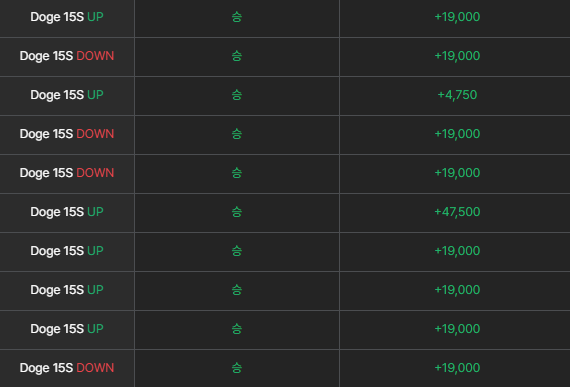Click Doge 15S DOWN directly above the +47,500 row
The width and height of the screenshot is (570, 387).
pos(67,173)
